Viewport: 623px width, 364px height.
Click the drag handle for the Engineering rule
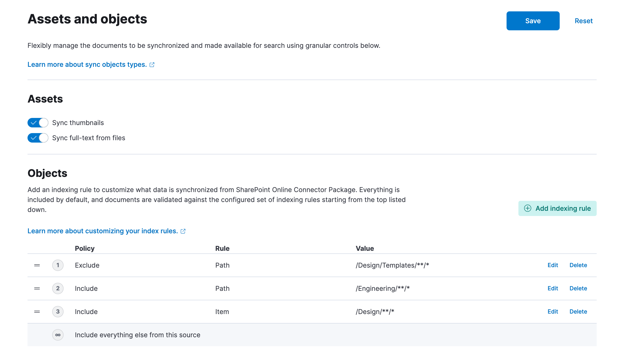point(37,288)
